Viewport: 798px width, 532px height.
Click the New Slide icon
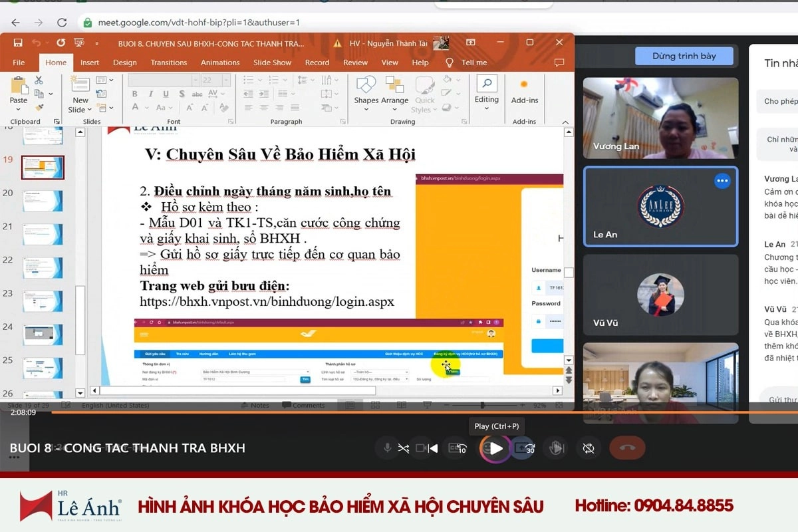pyautogui.click(x=80, y=90)
